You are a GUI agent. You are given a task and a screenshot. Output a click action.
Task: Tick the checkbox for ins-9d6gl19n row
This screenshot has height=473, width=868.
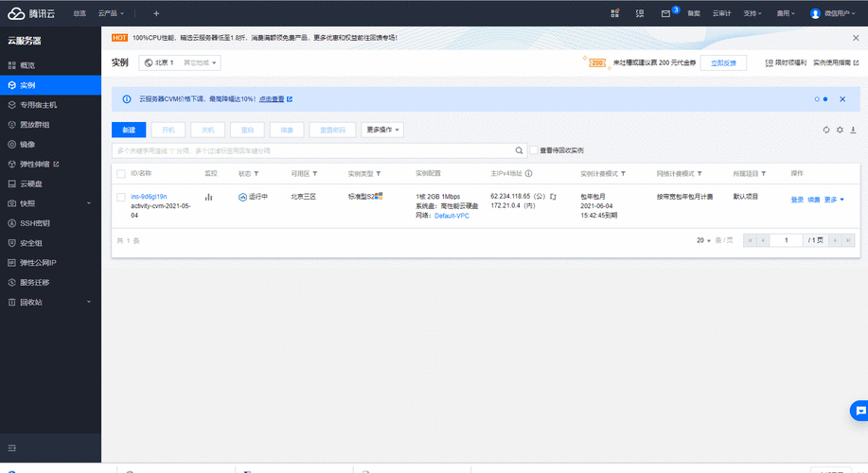121,197
